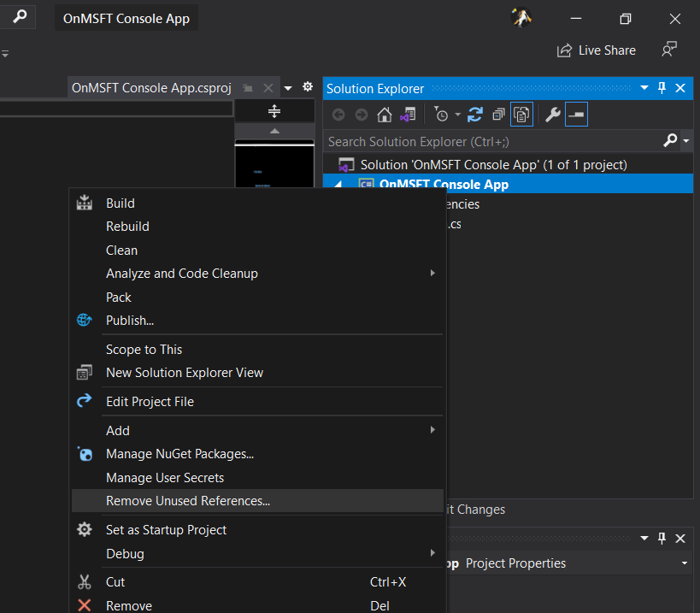700x613 pixels.
Task: Open Properties wrench in Solution Explorer
Action: [553, 115]
